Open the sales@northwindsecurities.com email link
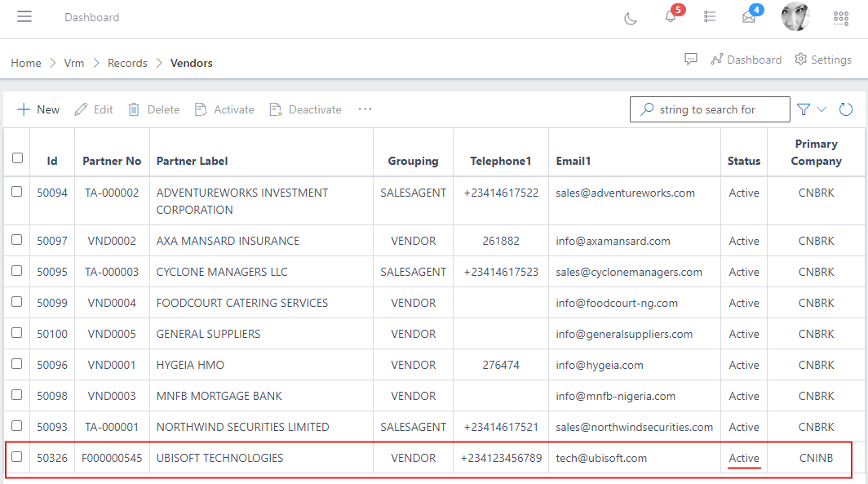 633,426
